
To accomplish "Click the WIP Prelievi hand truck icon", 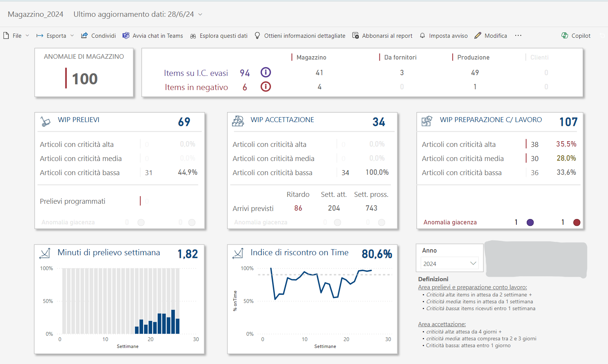I will 45,121.
